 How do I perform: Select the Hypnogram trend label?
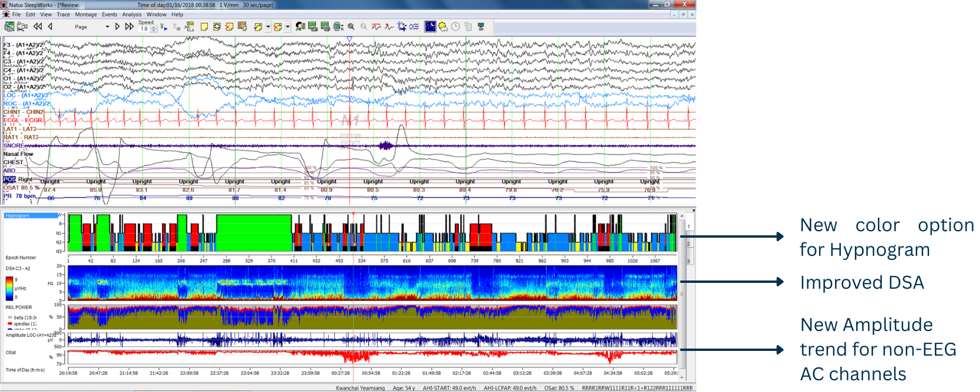[x=18, y=215]
